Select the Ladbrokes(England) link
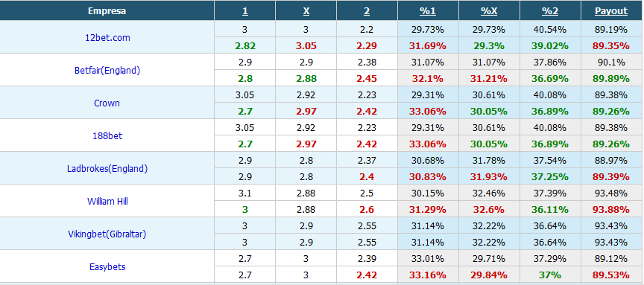The height and width of the screenshot is (285, 644). pos(107,168)
